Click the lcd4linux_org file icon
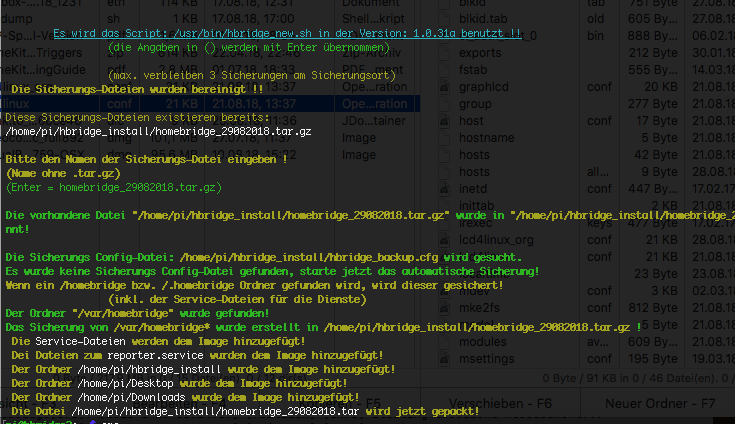Image resolution: width=735 pixels, height=424 pixels. 444,239
